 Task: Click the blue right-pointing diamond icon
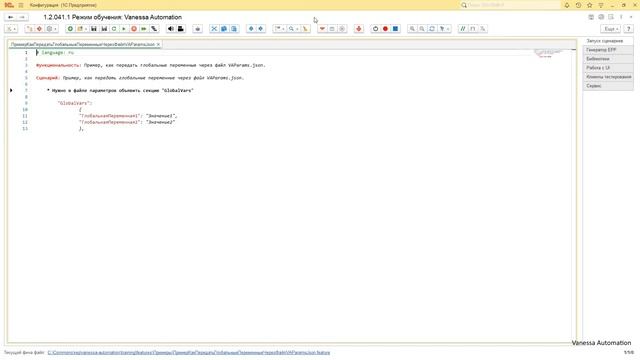click(260, 29)
